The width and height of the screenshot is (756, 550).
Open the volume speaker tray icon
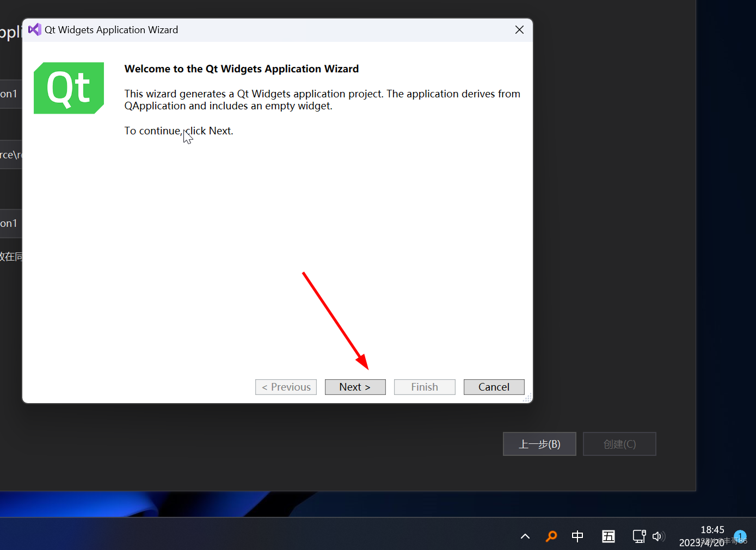click(x=658, y=536)
